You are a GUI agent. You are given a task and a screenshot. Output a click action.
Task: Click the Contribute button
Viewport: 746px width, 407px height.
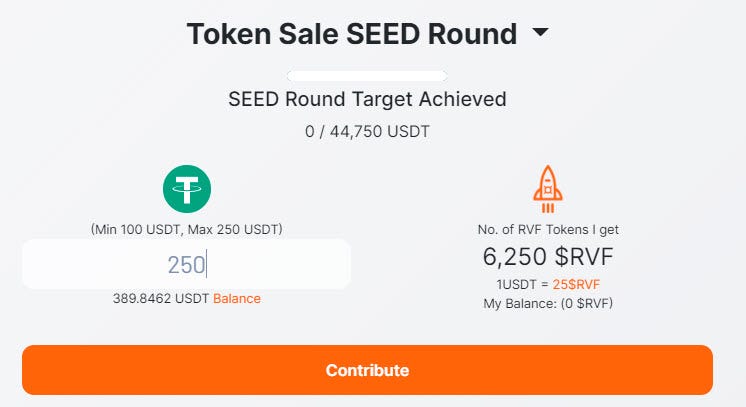[367, 370]
